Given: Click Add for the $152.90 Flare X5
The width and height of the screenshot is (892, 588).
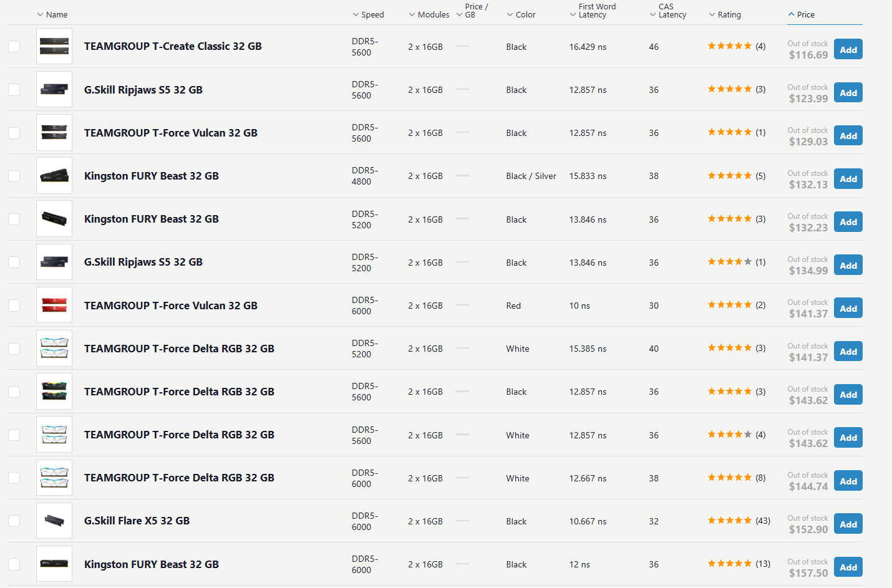Looking at the screenshot, I should [x=848, y=524].
